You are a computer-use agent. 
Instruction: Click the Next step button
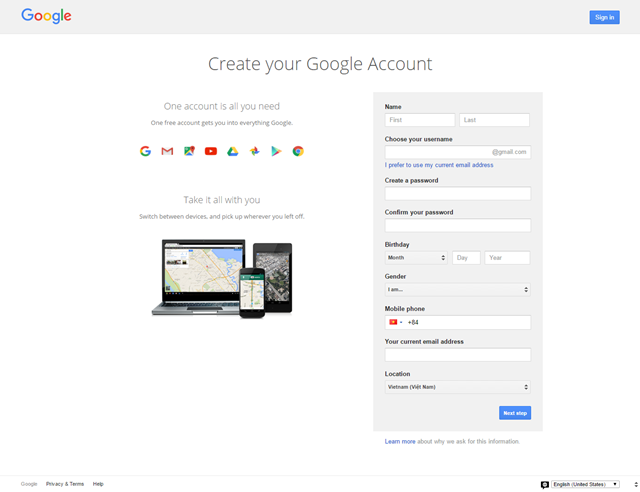[515, 413]
